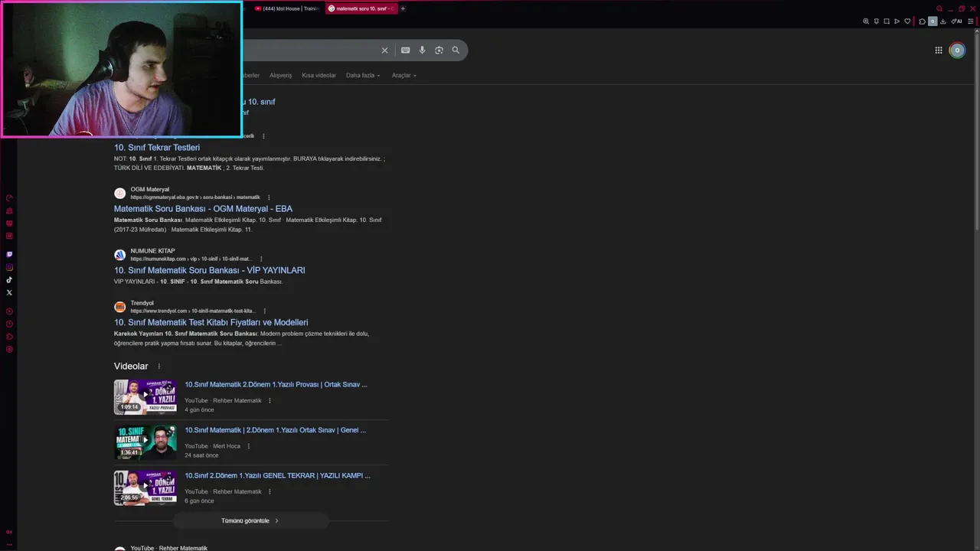Open the extensions cube icon

[922, 21]
